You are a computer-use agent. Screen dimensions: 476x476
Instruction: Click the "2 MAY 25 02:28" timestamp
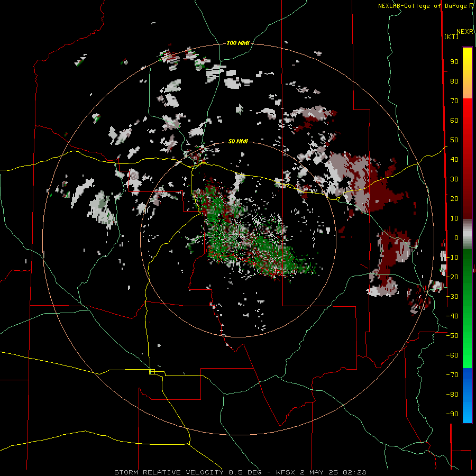(x=333, y=472)
